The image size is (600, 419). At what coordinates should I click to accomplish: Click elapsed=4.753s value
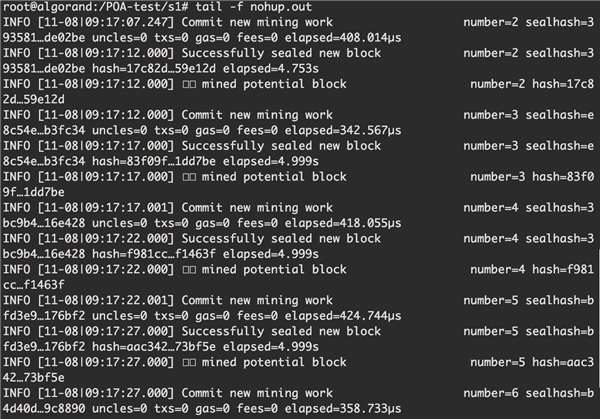coord(271,69)
